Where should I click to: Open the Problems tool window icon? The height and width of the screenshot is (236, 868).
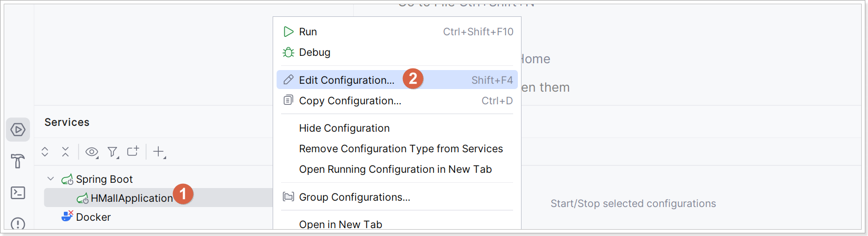pyautogui.click(x=18, y=224)
